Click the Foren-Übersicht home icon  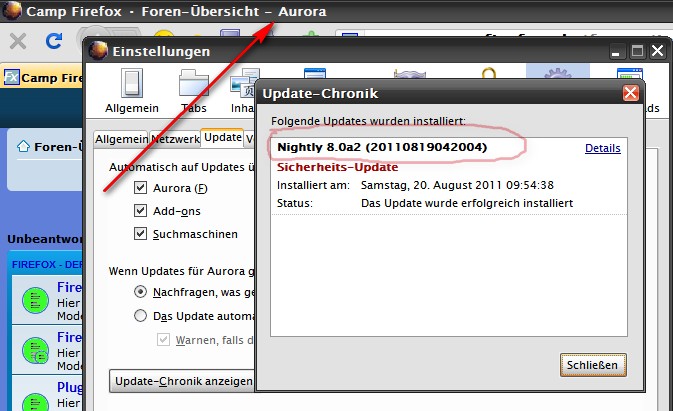[x=23, y=147]
